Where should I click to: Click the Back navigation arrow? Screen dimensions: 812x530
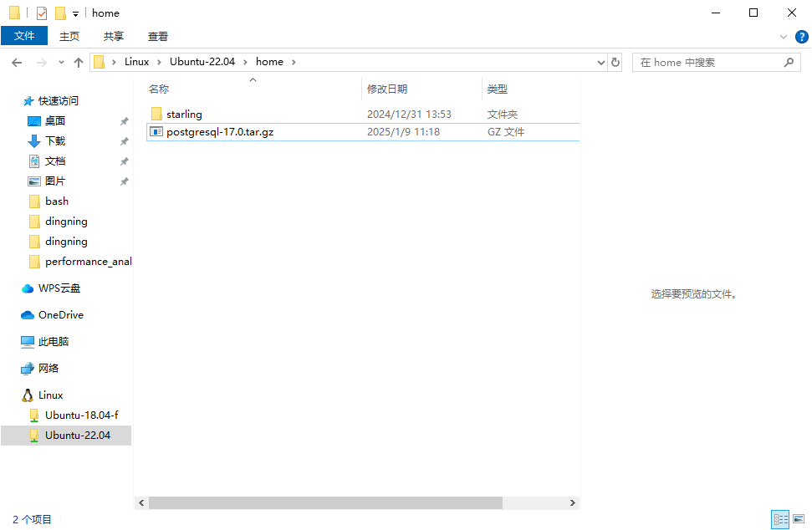(17, 63)
